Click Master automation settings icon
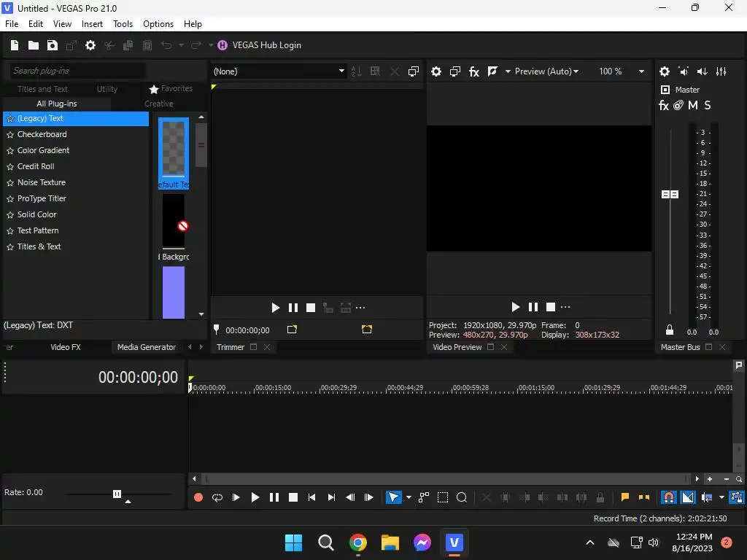Screen dimensions: 747x560 (x=678, y=105)
